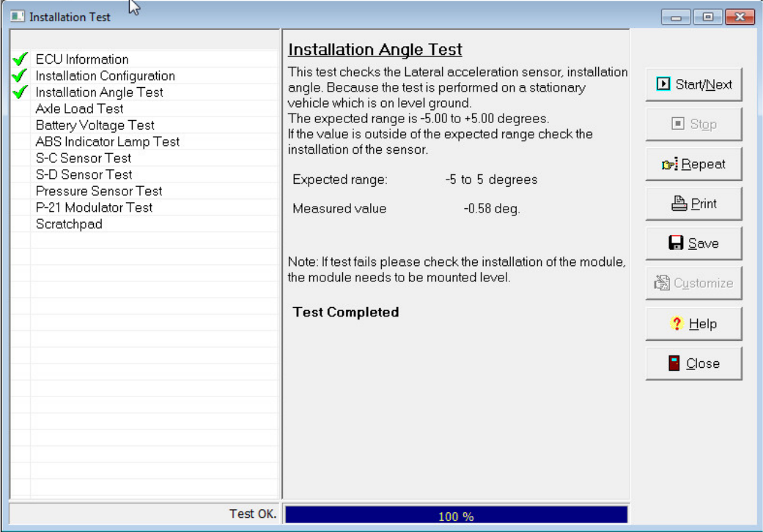Select S-D Sensor Test
Viewport: 763px width, 532px height.
(84, 174)
